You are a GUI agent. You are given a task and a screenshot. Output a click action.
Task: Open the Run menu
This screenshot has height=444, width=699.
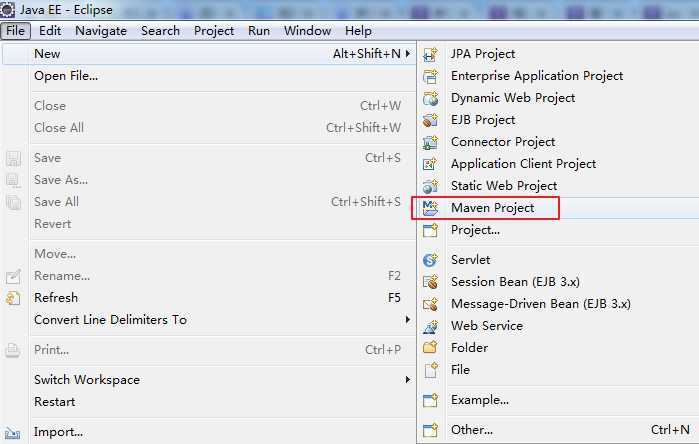(259, 31)
